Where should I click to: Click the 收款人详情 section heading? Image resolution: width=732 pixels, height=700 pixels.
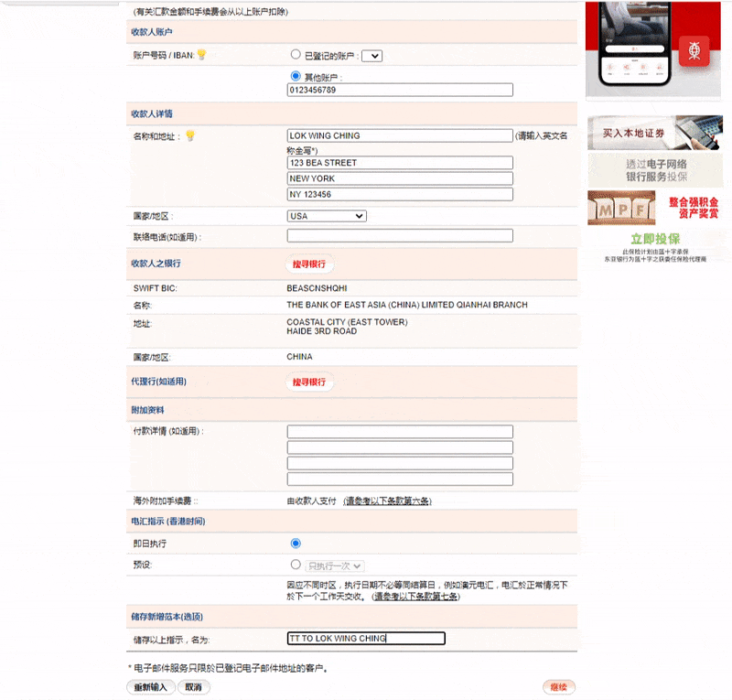(152, 114)
